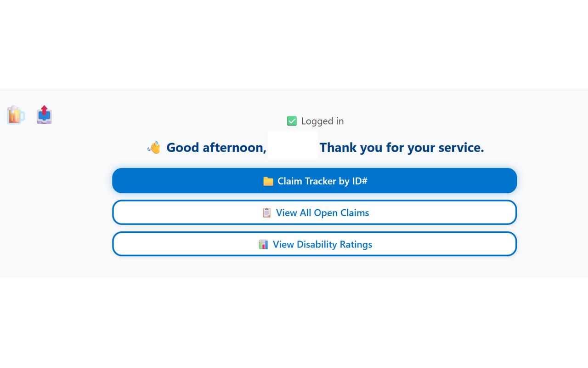Click the green checkmark next to Logged in
This screenshot has height=368, width=588.
coord(292,121)
